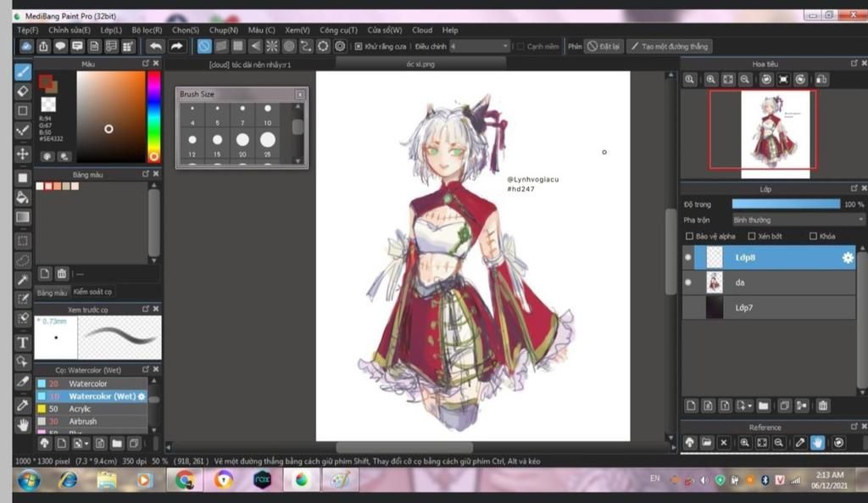Switch to Kiểm soát cọ tab
The image size is (868, 503).
[x=92, y=292]
